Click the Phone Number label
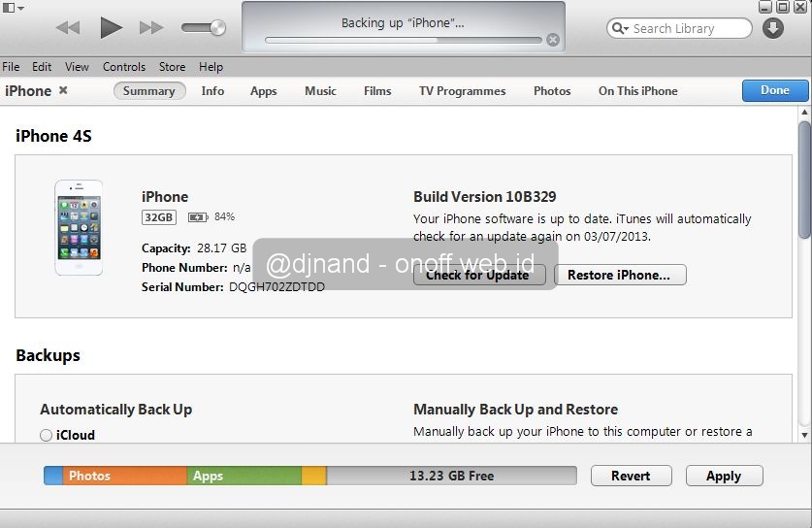Image resolution: width=812 pixels, height=528 pixels. [184, 267]
